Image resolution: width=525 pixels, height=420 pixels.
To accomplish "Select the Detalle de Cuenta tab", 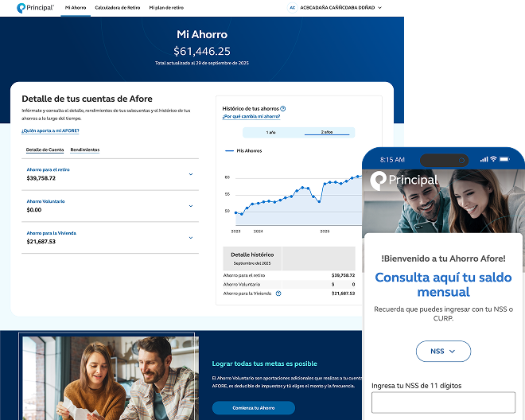I will [x=45, y=150].
